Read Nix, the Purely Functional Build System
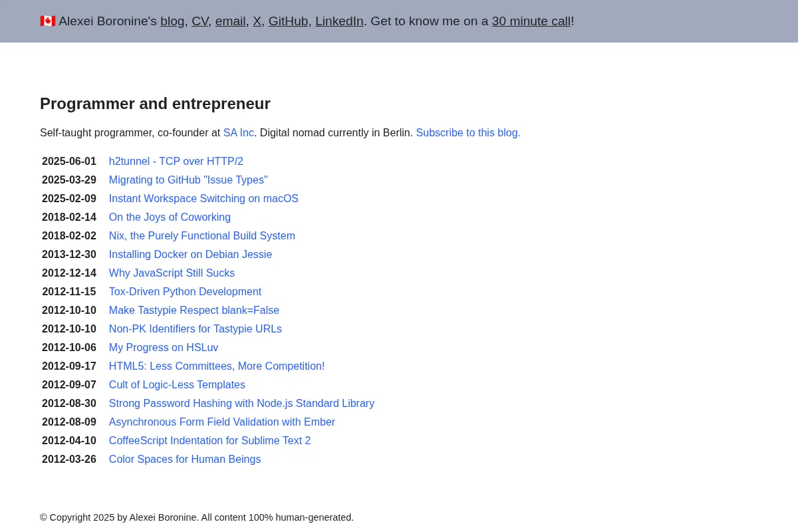798x532 pixels. tap(202, 236)
